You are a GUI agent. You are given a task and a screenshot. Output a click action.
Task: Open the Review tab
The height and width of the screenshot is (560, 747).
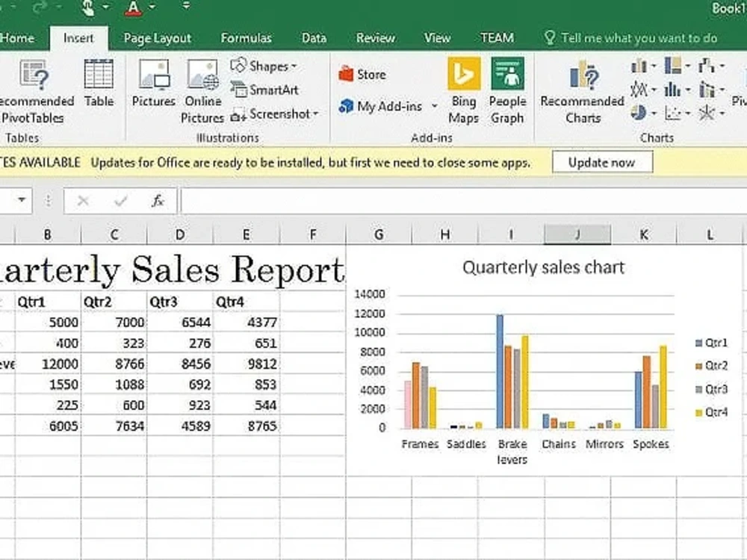(x=376, y=38)
